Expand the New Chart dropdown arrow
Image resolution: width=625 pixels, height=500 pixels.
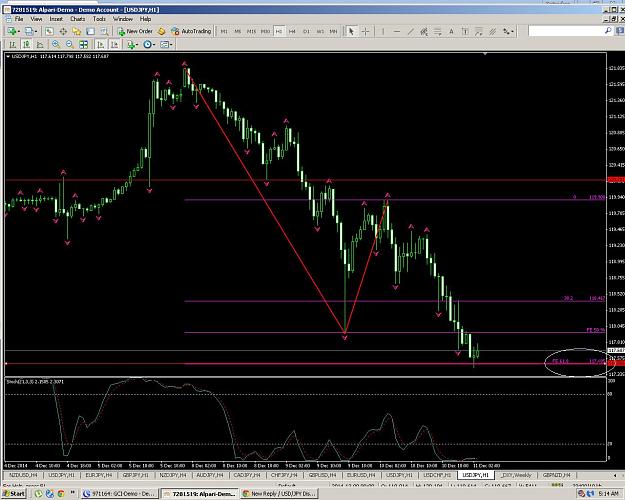(x=19, y=31)
